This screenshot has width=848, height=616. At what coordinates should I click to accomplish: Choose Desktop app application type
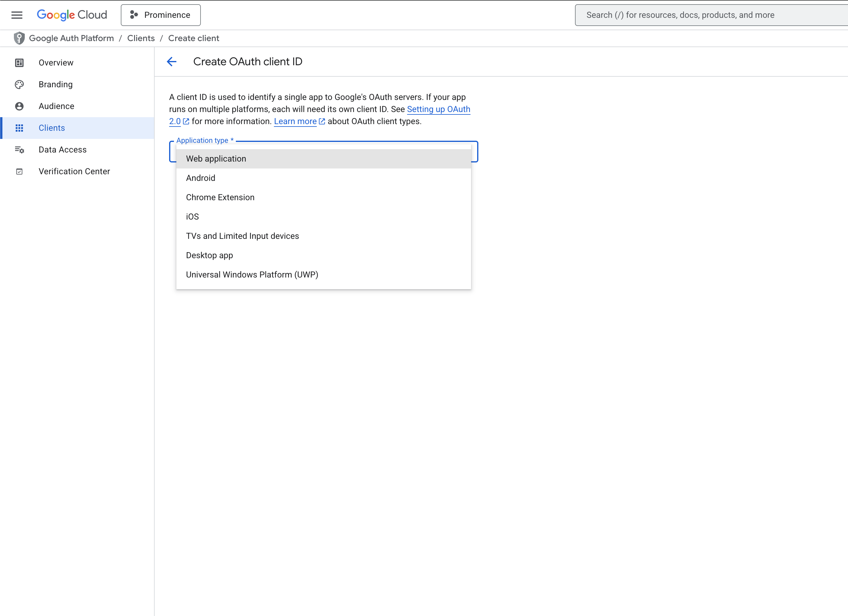tap(324, 255)
